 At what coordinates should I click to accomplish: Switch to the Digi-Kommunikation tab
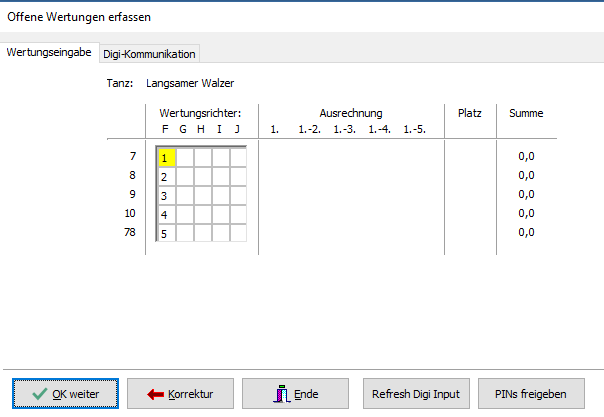(150, 53)
